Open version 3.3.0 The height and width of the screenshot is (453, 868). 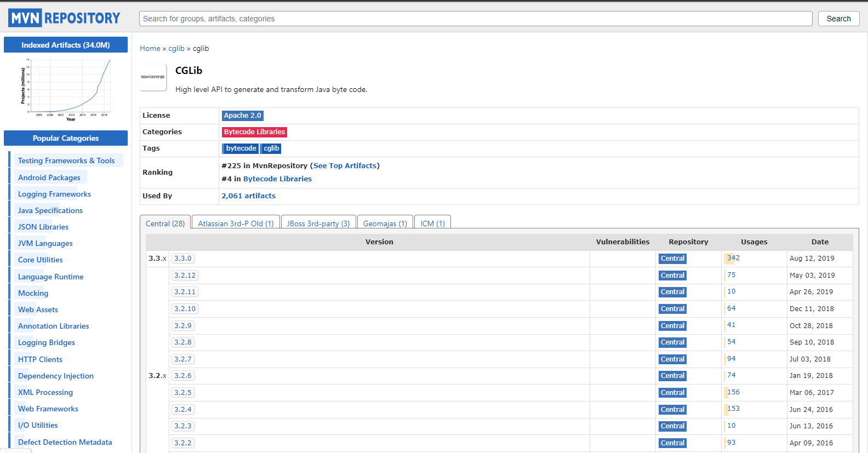click(183, 259)
